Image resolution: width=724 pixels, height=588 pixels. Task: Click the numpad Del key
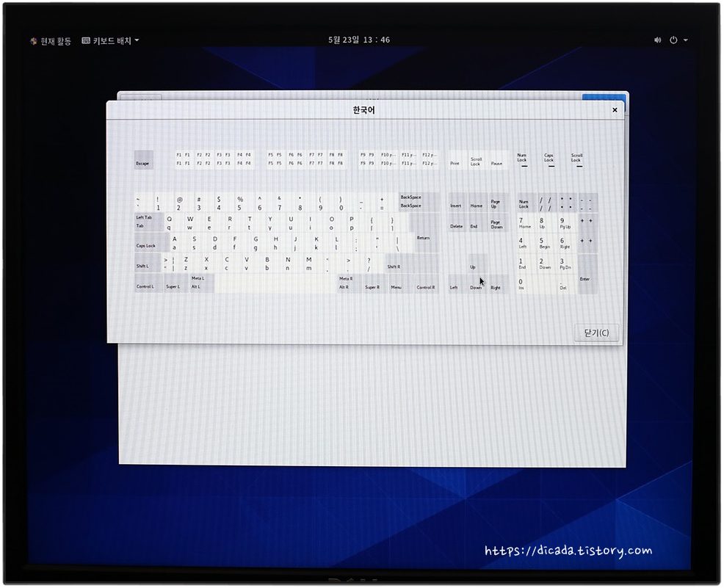click(567, 284)
